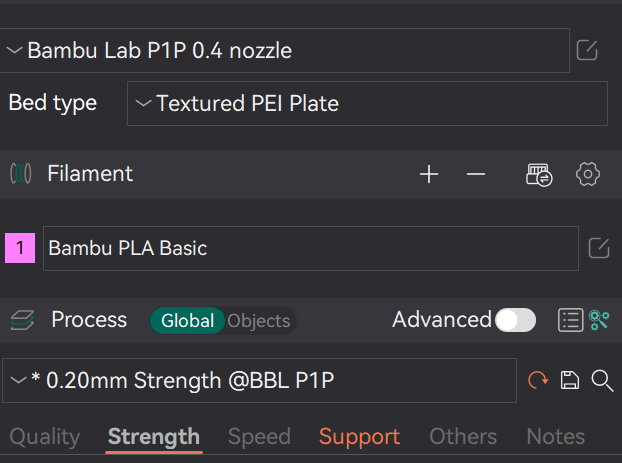The height and width of the screenshot is (463, 622).
Task: Search process settings with magnifier
Action: (x=602, y=380)
